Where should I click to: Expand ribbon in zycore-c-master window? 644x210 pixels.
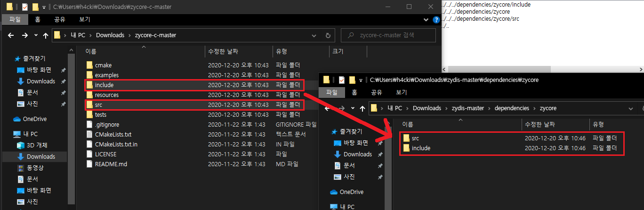pyautogui.click(x=425, y=20)
